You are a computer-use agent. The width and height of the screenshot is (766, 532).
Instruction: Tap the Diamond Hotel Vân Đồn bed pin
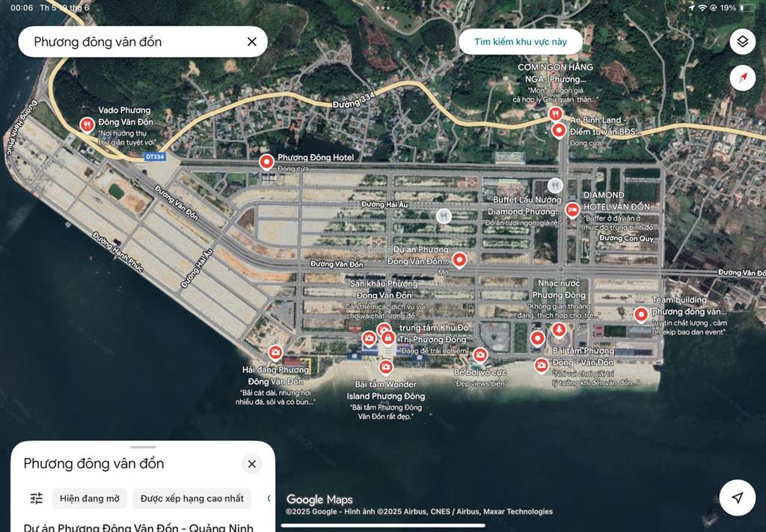tap(572, 210)
